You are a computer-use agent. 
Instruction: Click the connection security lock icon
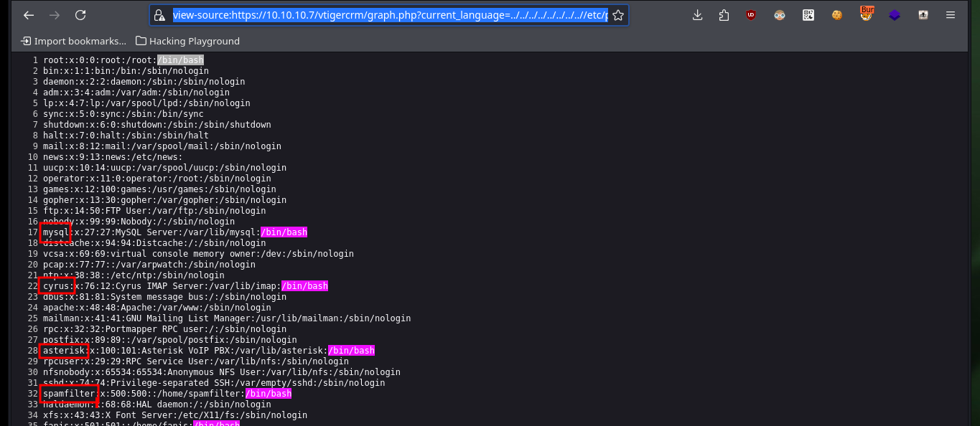pyautogui.click(x=159, y=15)
